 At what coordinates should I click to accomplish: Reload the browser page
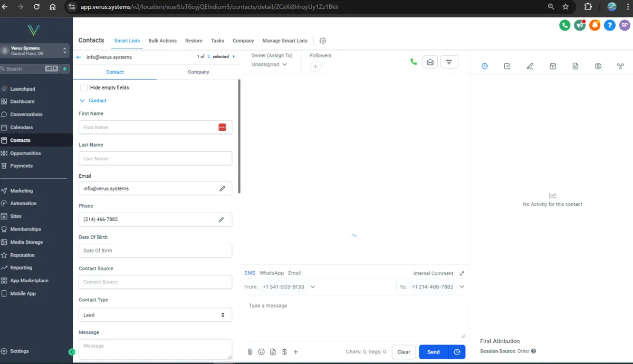pyautogui.click(x=36, y=7)
